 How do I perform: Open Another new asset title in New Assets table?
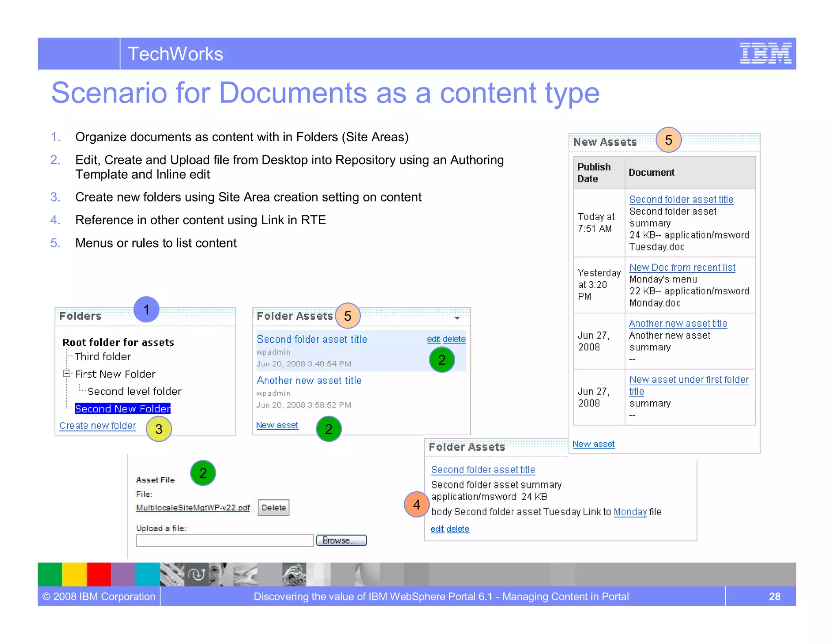(678, 324)
